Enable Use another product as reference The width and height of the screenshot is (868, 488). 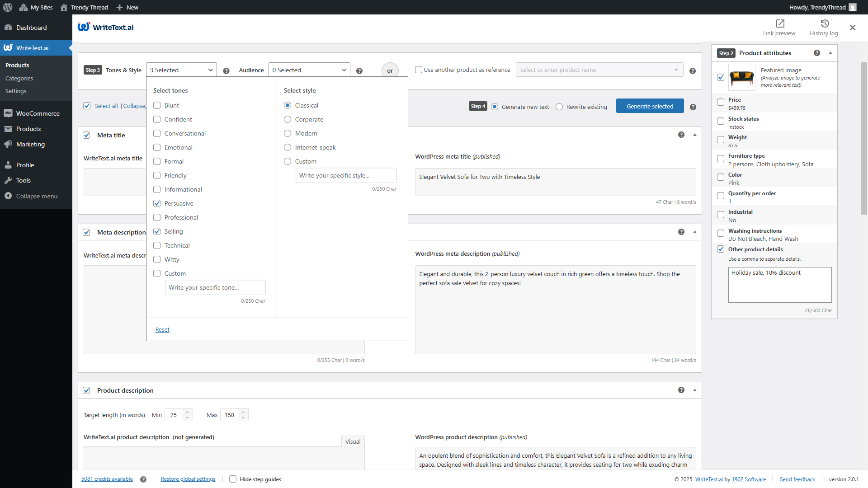(419, 70)
